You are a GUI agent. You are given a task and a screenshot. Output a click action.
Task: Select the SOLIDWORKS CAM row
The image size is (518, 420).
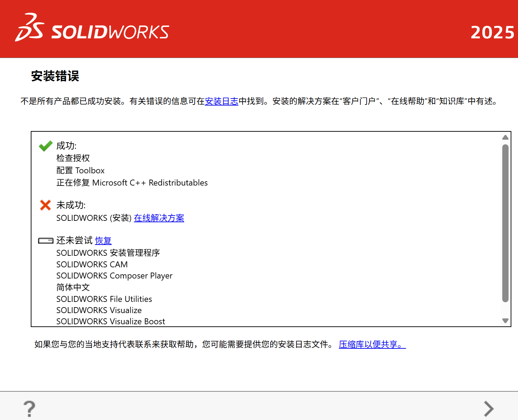click(92, 265)
